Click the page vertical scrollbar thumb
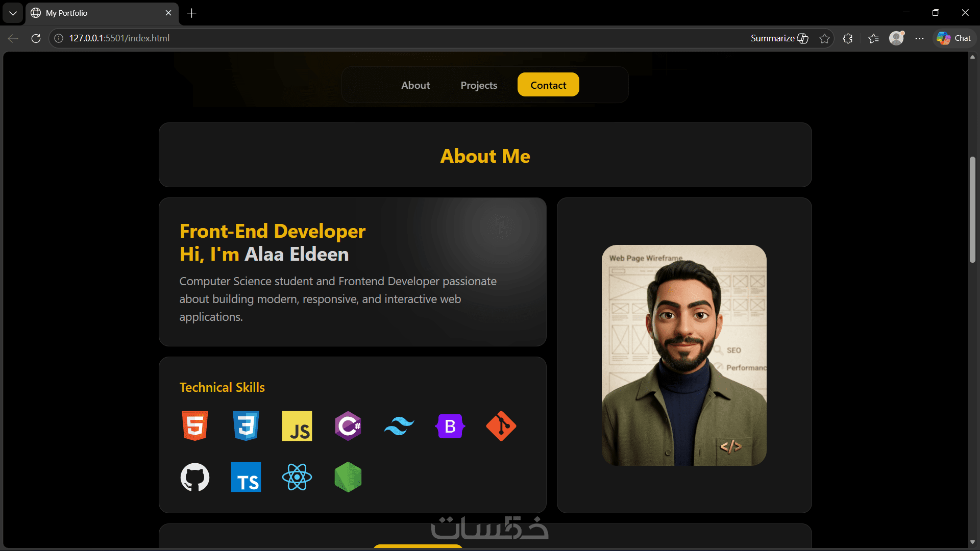 point(972,210)
